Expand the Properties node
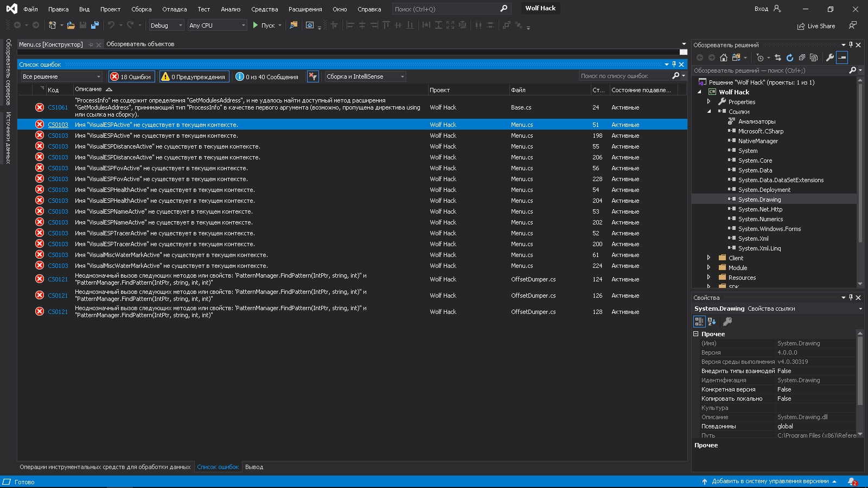868x488 pixels. (x=709, y=101)
